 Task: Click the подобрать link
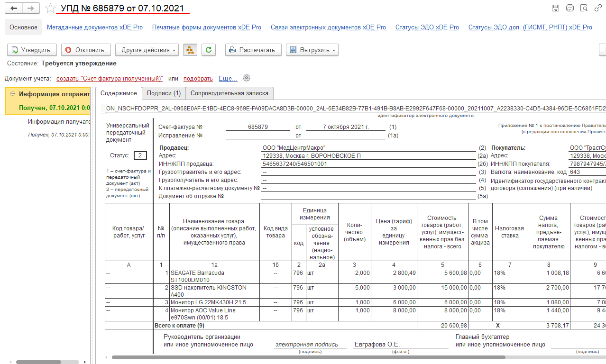(x=198, y=78)
